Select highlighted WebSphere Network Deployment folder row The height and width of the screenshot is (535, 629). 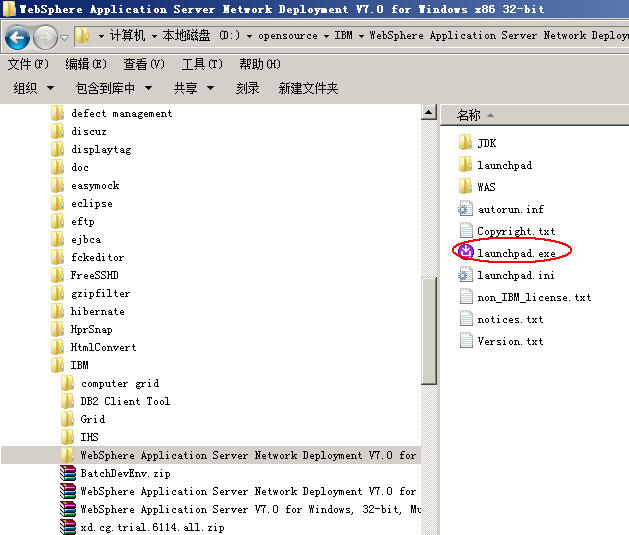[211, 455]
